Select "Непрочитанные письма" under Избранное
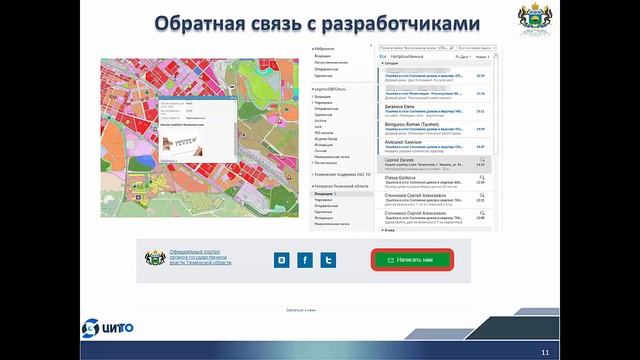Image resolution: width=640 pixels, height=360 pixels. 331,62
